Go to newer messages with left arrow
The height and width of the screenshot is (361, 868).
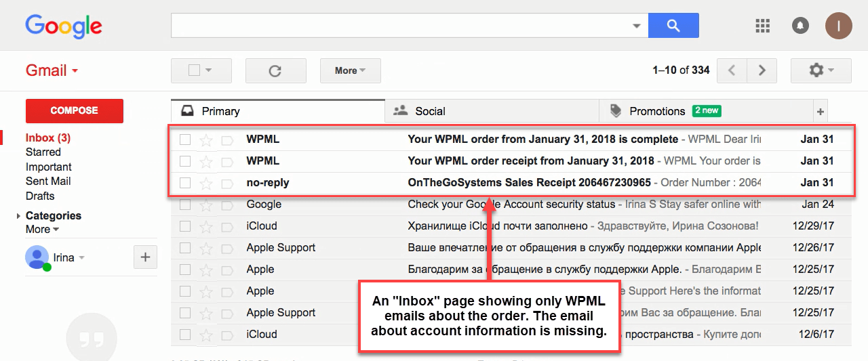(x=732, y=70)
